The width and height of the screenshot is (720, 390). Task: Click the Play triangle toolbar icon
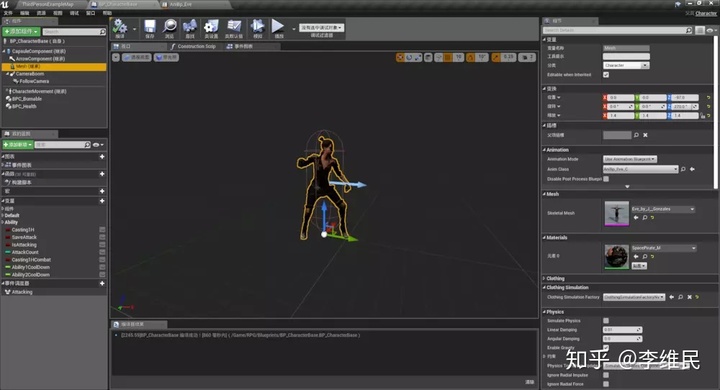pos(278,27)
